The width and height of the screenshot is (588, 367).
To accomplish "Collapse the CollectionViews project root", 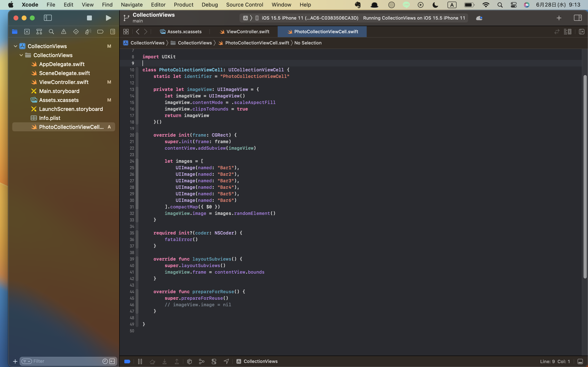I will [x=16, y=46].
